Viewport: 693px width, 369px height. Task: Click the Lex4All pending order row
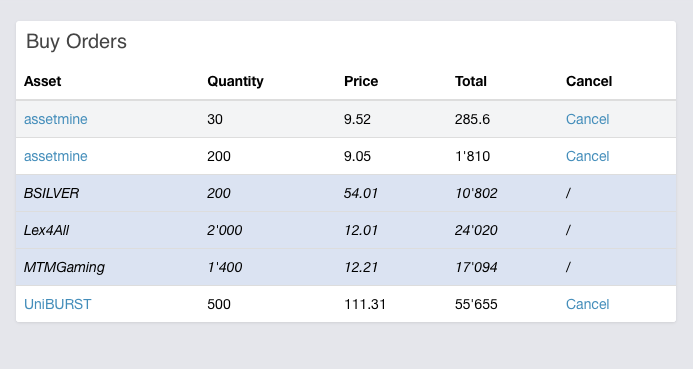[346, 230]
